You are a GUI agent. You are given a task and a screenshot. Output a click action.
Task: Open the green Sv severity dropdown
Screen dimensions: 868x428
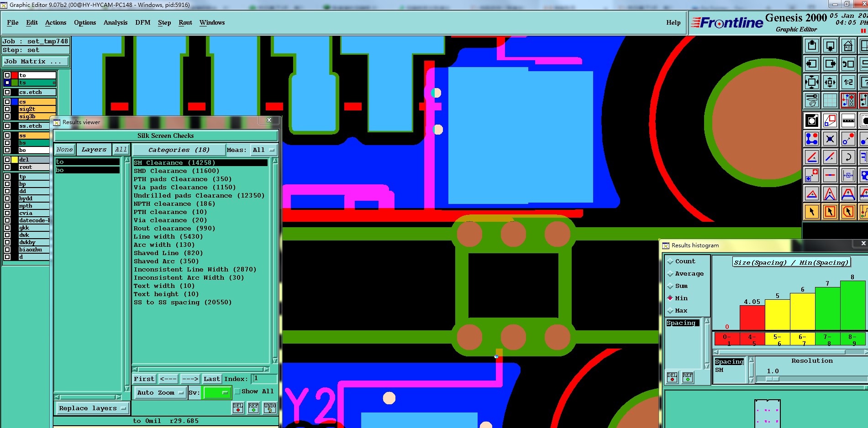[x=217, y=392]
